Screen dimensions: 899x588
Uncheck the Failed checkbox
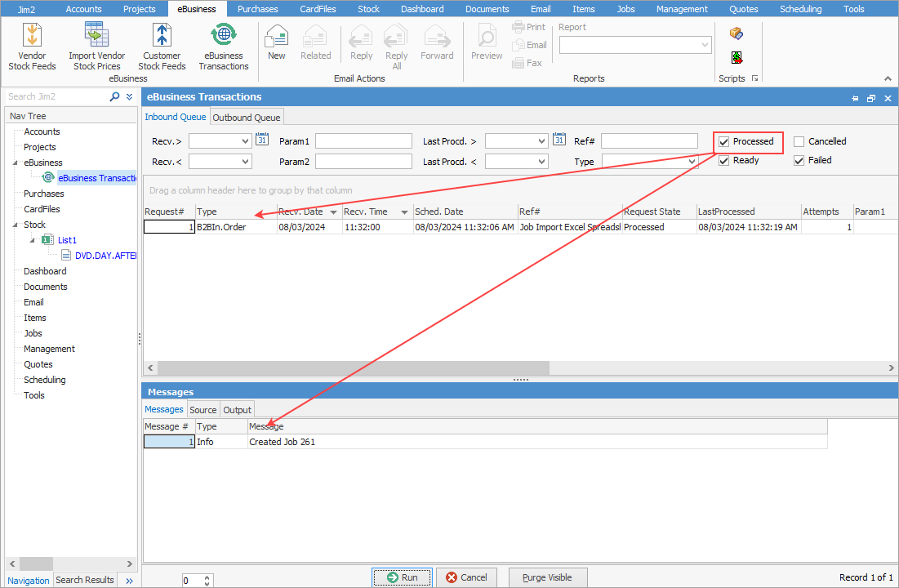pyautogui.click(x=799, y=161)
